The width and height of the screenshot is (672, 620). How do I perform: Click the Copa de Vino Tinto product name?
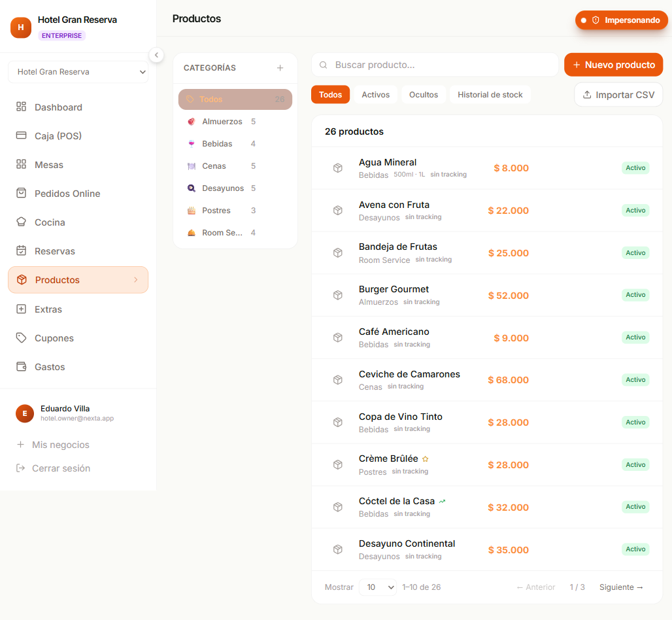click(400, 417)
